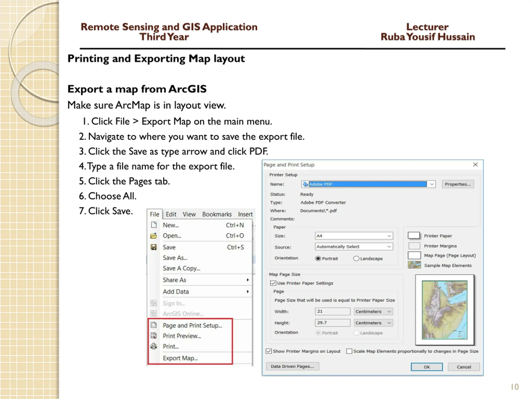532x399 pixels.
Task: Choose Open... from File menu
Action: click(200, 235)
